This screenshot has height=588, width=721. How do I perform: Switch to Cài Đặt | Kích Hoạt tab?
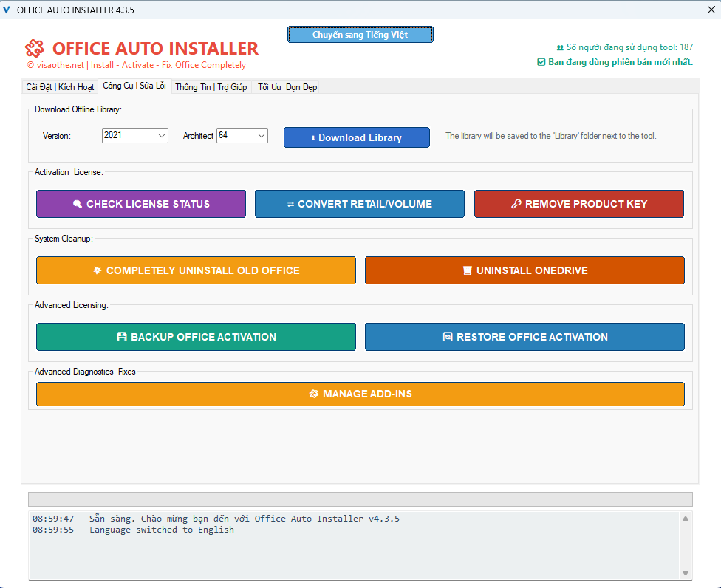click(61, 87)
